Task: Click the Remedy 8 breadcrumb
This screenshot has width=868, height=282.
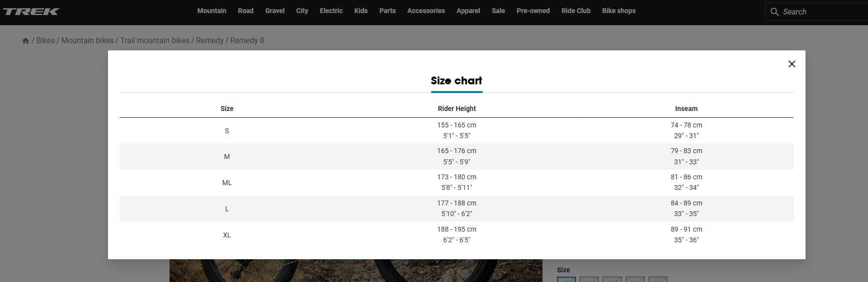Action: click(x=247, y=41)
